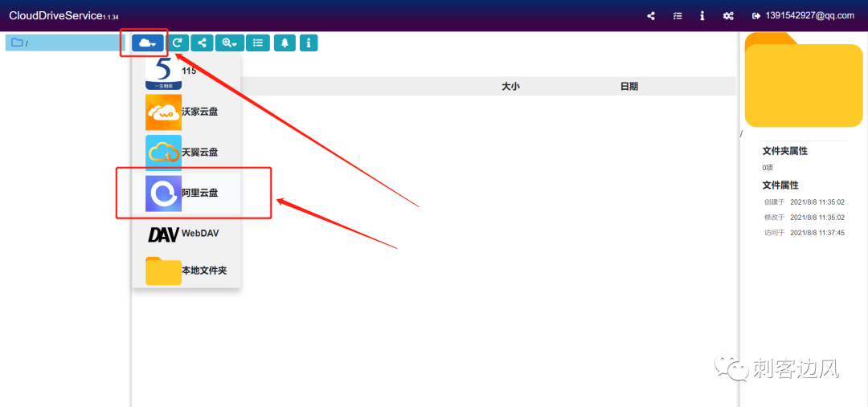Select 本地文件夹 from the menu

tap(186, 271)
